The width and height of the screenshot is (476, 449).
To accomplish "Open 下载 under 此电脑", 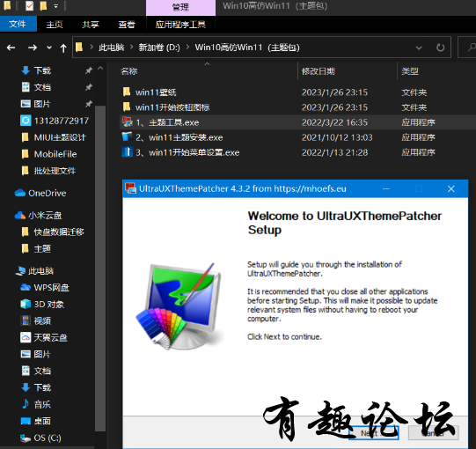I will coord(36,387).
